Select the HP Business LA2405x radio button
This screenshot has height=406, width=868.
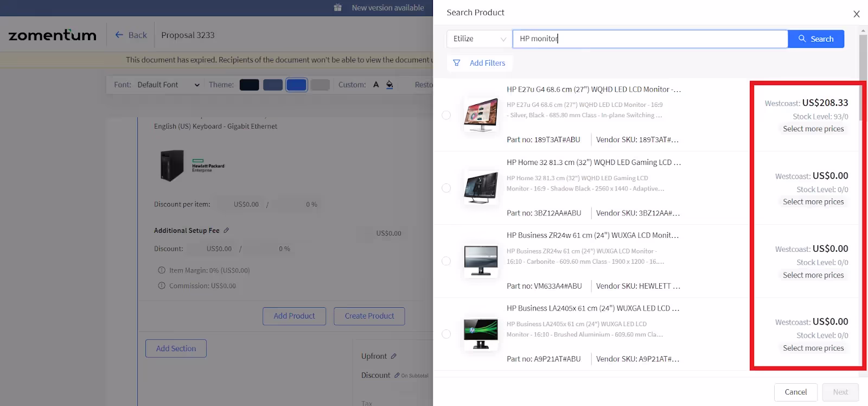(x=446, y=334)
